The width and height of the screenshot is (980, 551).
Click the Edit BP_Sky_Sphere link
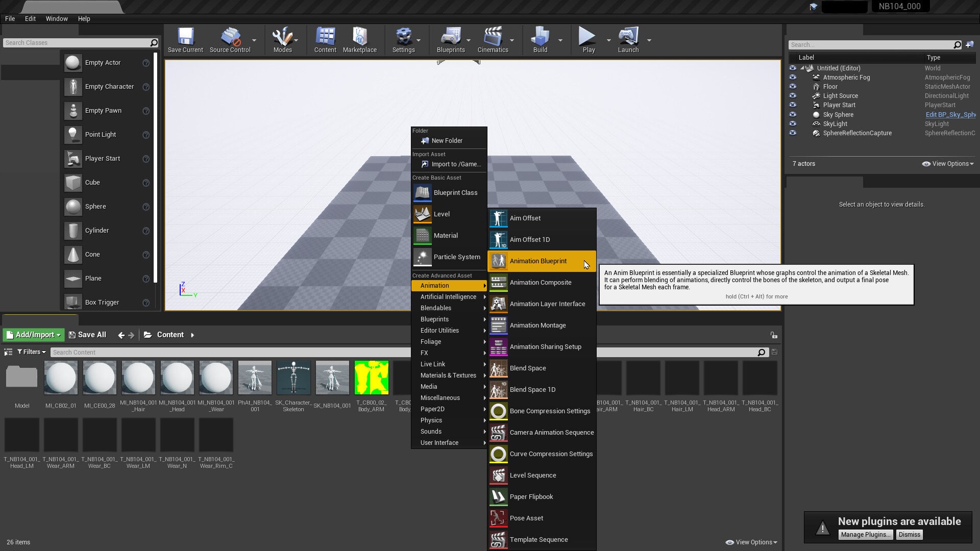pos(950,114)
